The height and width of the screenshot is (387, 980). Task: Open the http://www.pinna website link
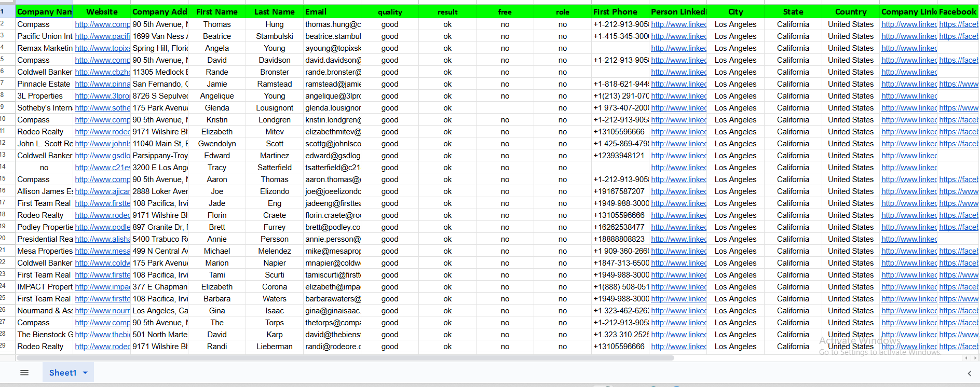[x=102, y=84]
